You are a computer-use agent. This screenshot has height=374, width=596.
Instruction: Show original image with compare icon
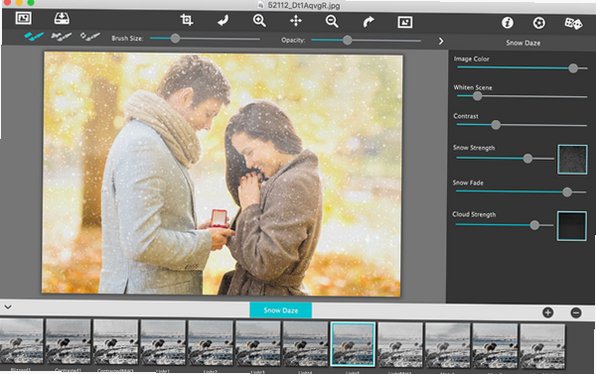click(405, 22)
